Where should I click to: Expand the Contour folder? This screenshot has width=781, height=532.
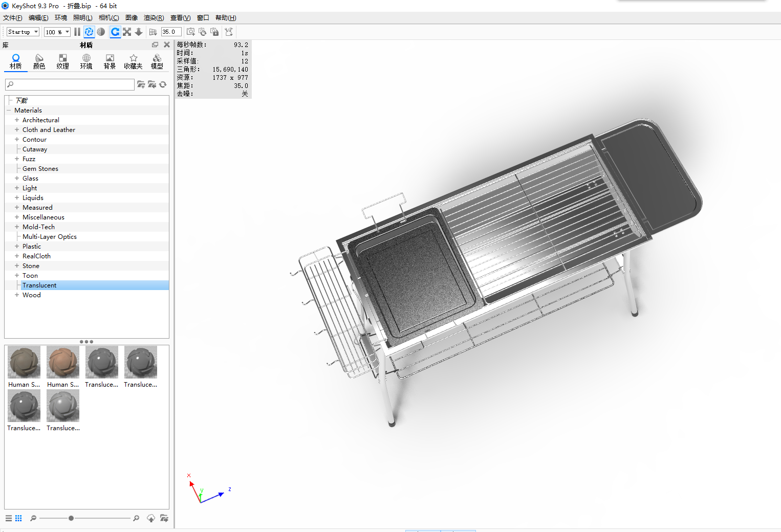click(x=17, y=140)
